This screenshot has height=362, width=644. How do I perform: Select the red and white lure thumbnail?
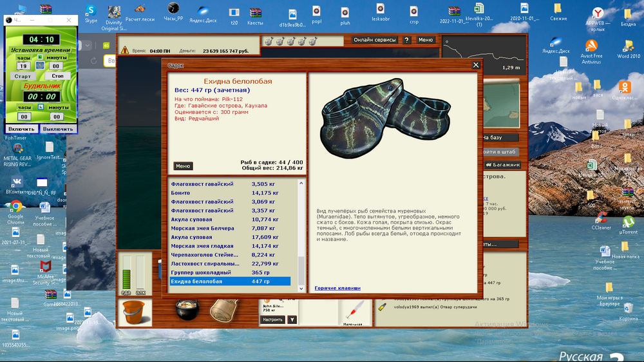tap(354, 310)
